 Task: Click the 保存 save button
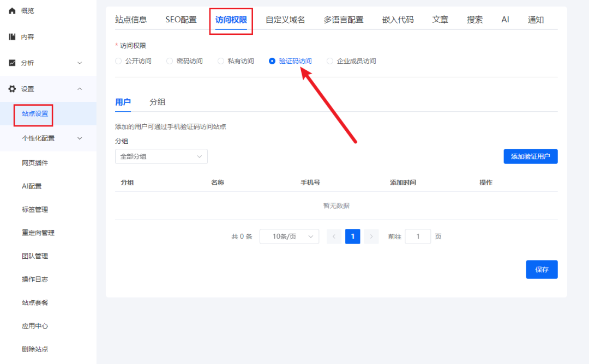542,269
